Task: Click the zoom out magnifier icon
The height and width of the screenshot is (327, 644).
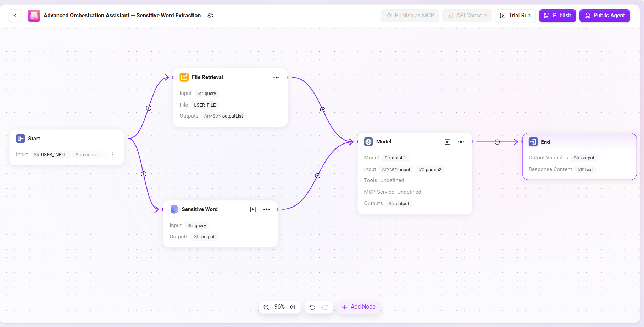Action: point(266,307)
